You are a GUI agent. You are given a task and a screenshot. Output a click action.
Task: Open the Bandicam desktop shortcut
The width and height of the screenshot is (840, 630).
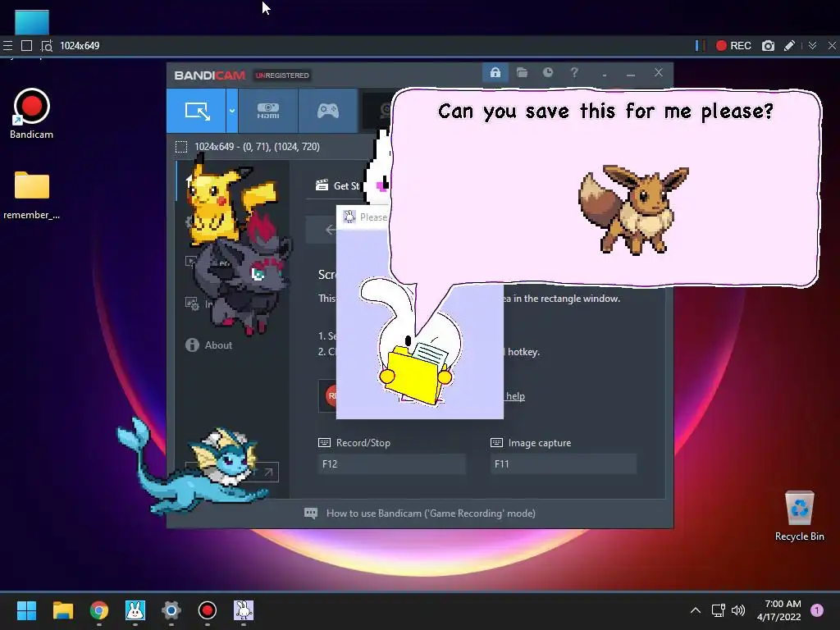[x=32, y=114]
